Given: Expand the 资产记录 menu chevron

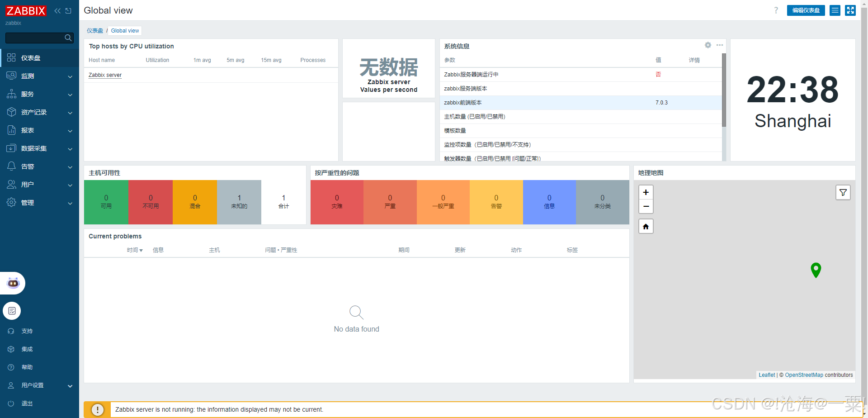Looking at the screenshot, I should (x=70, y=113).
